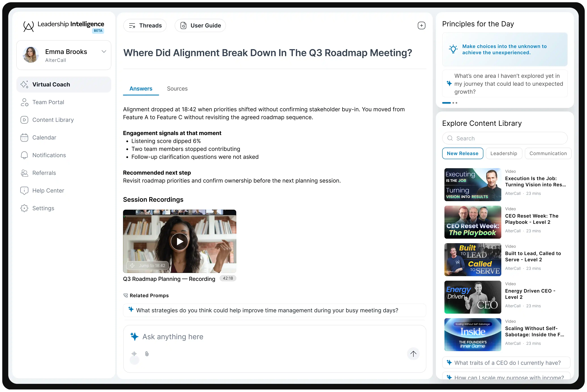Play the Q3 Roadmap Planning recording
This screenshot has height=392, width=587.
180,241
